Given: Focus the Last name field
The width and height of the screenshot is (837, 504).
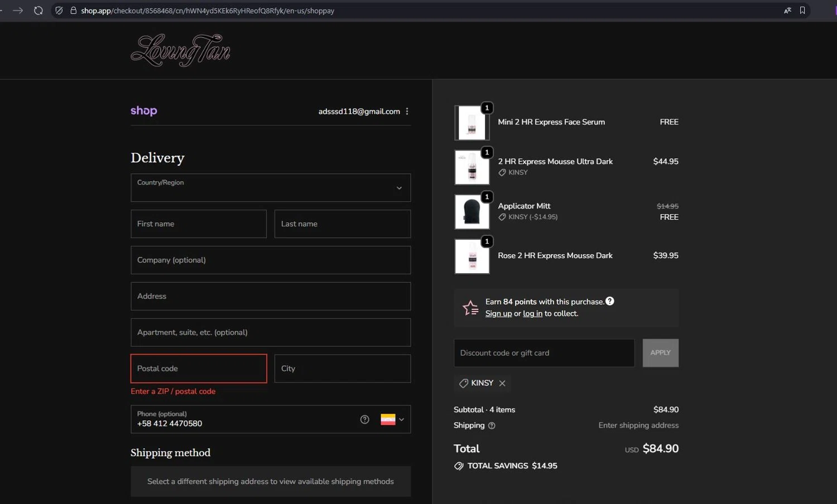Looking at the screenshot, I should 343,224.
